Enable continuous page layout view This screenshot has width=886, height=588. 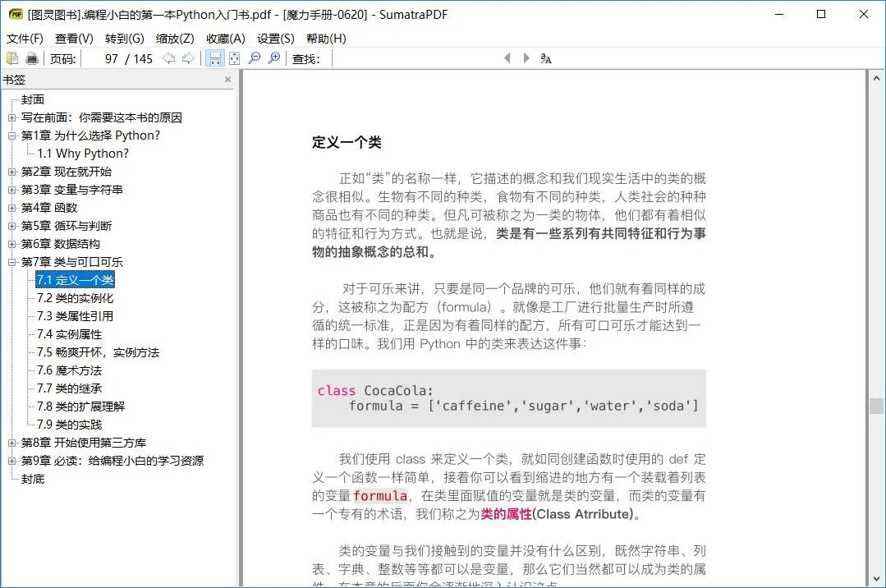click(215, 57)
